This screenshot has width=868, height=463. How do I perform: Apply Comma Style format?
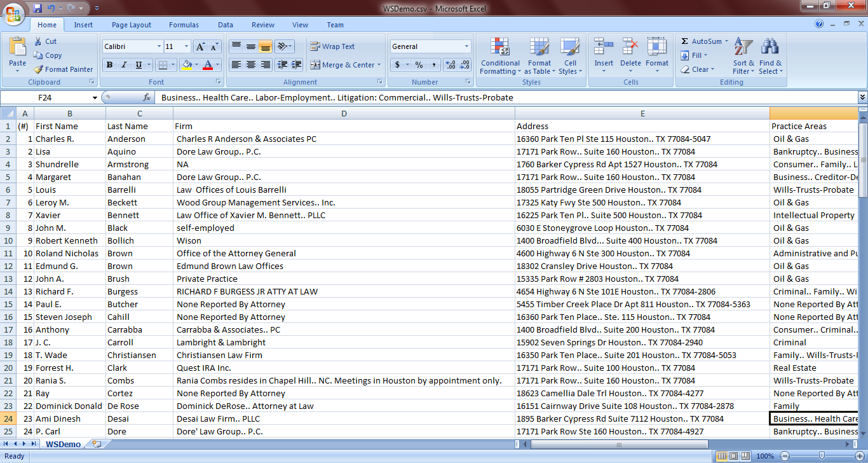(433, 65)
